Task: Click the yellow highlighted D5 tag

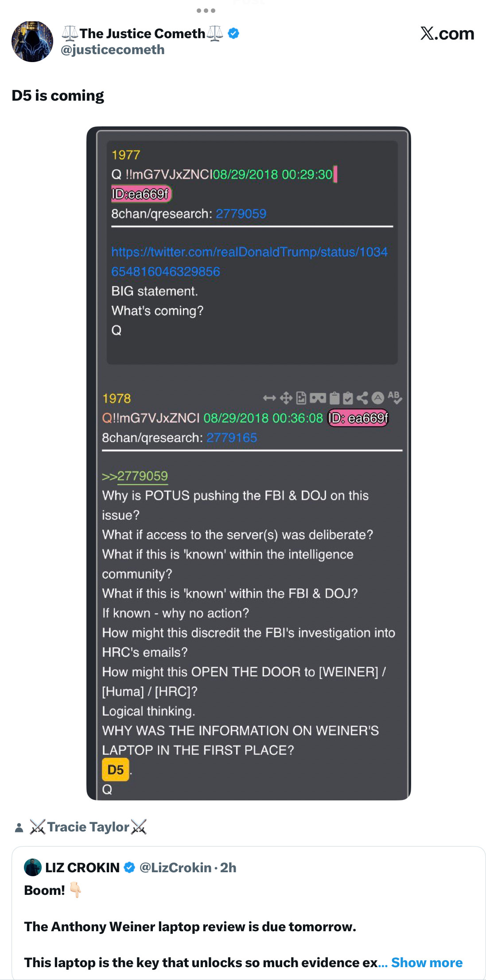Action: coord(116,769)
